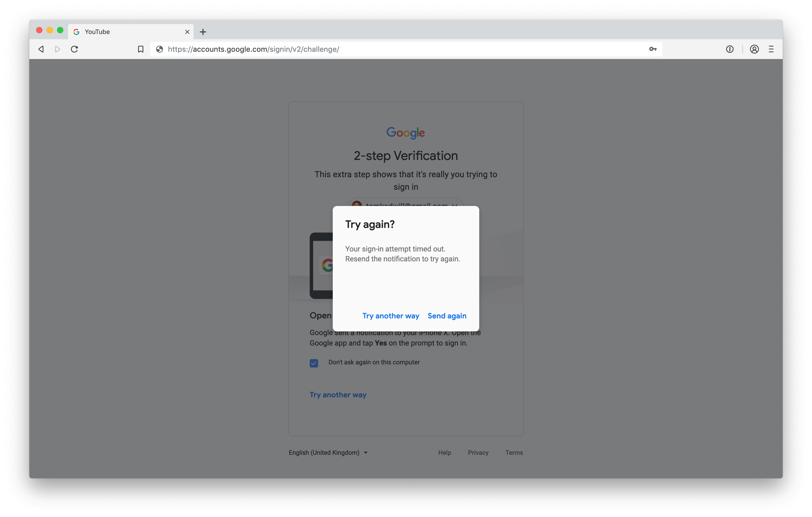This screenshot has height=517, width=812.
Task: Open the browser profile account icon
Action: pos(754,49)
